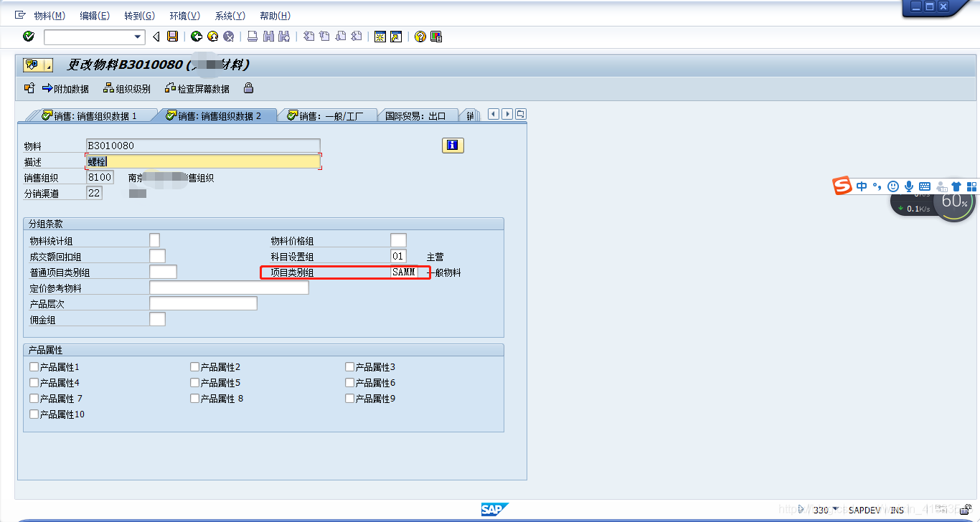This screenshot has width=980, height=522.
Task: Check the 产品属性1 checkbox
Action: coord(34,366)
